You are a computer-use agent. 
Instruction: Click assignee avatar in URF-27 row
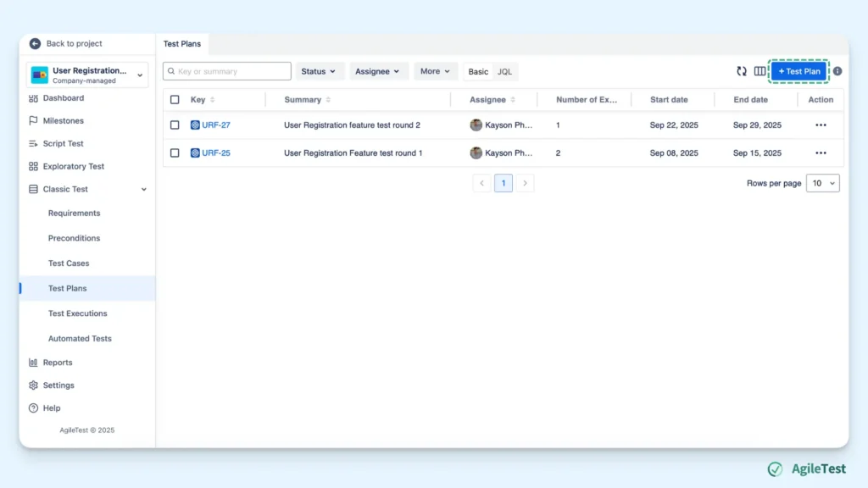[476, 125]
